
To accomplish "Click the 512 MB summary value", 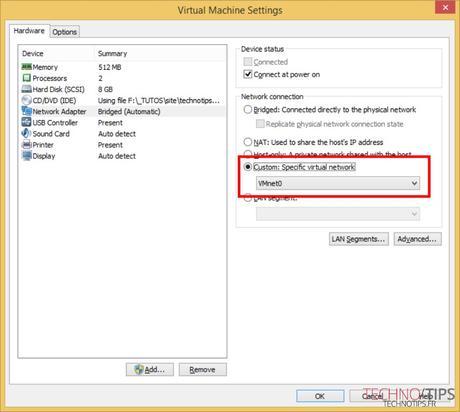I will tap(110, 67).
